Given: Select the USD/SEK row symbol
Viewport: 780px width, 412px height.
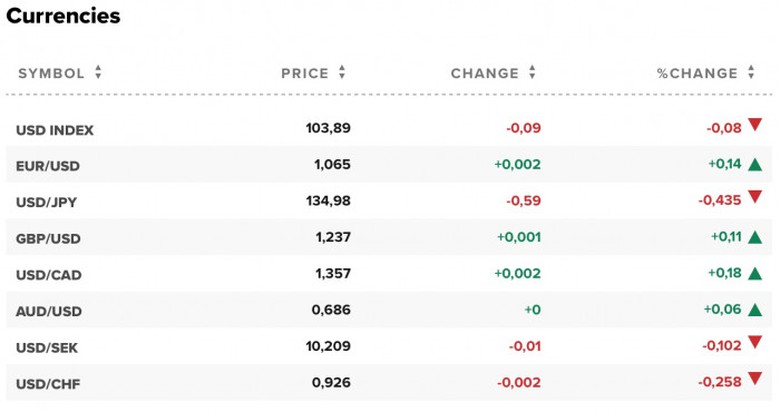Looking at the screenshot, I should [x=47, y=348].
